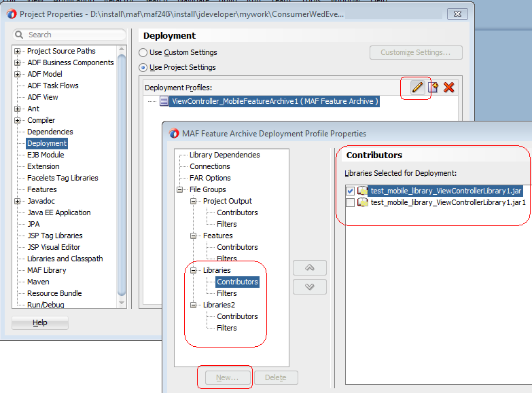The image size is (532, 393).
Task: Click the ViewController_MobileFeatureArchive1 profile document icon
Action: click(x=164, y=101)
